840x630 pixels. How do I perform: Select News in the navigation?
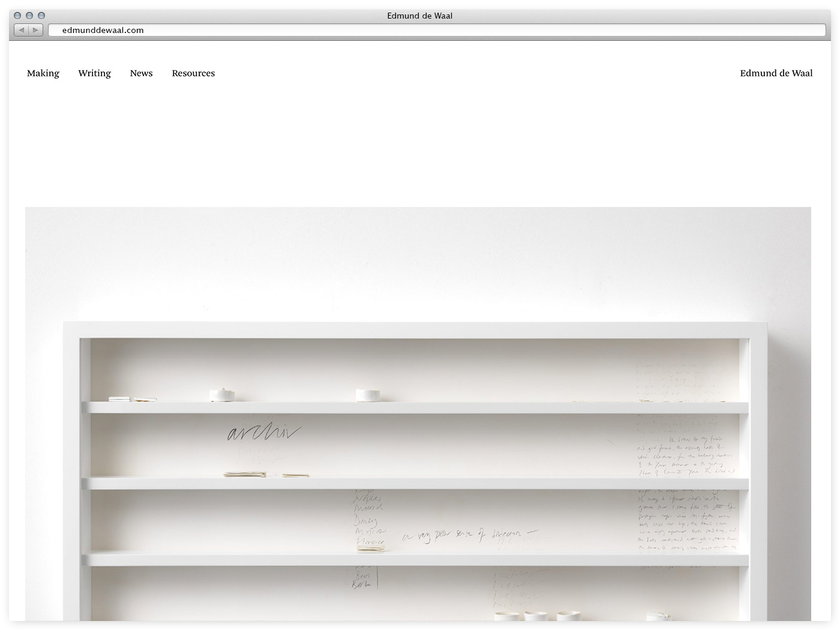pos(141,73)
